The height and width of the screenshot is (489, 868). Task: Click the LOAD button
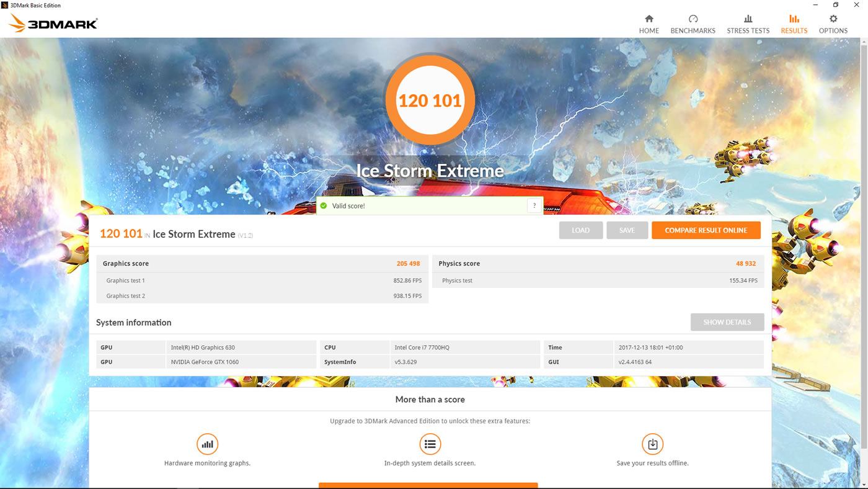click(x=581, y=230)
